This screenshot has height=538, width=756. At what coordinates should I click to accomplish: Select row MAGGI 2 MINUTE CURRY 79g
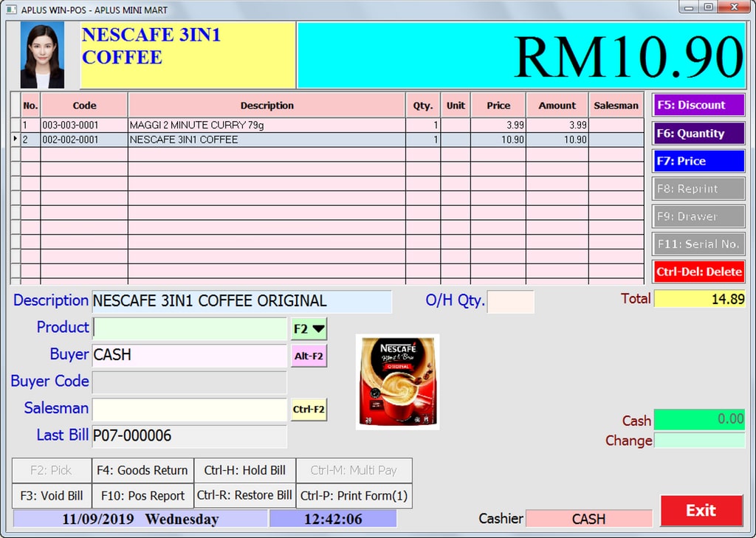point(267,125)
